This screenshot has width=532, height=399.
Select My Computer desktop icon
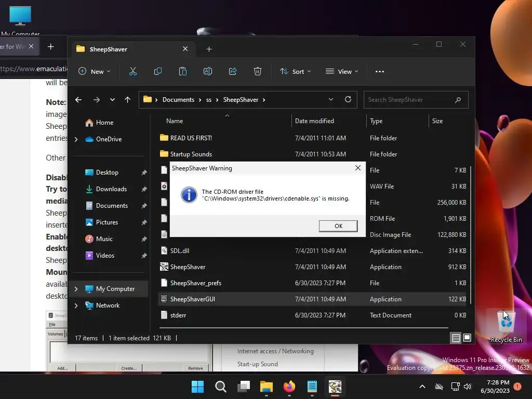point(20,20)
